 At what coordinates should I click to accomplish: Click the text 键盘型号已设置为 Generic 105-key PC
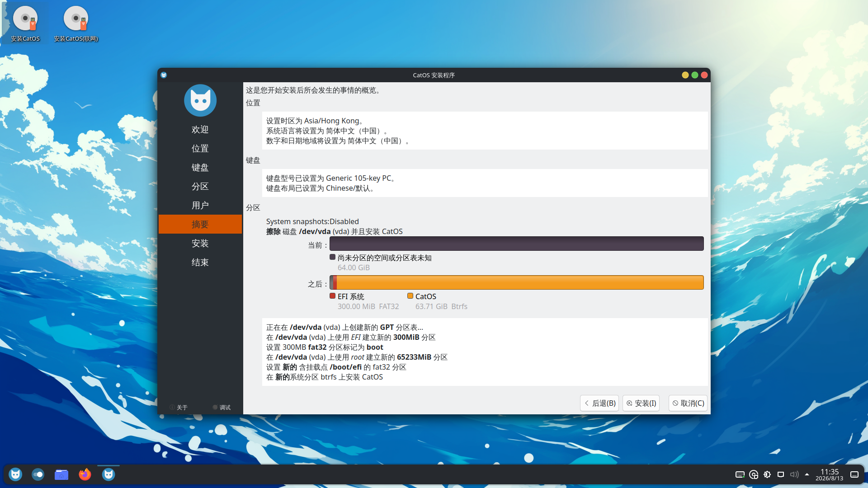[x=330, y=178]
